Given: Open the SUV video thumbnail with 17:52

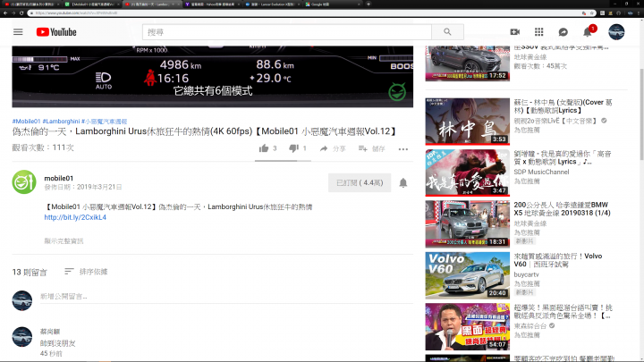Looking at the screenshot, I should coord(468,63).
